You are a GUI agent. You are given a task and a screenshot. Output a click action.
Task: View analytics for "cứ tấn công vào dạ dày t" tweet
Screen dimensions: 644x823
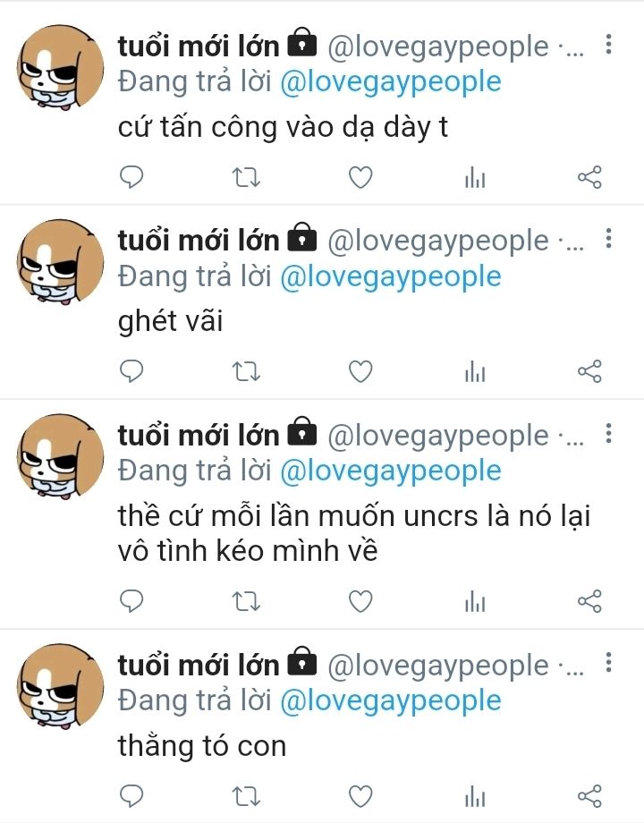point(475,177)
